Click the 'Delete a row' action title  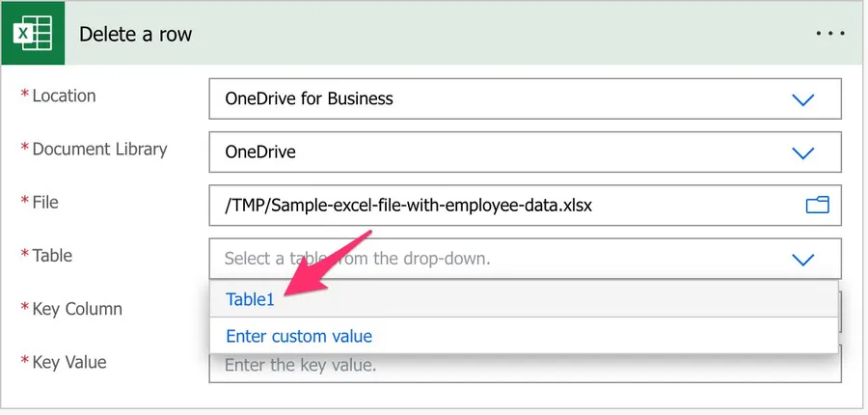pyautogui.click(x=135, y=34)
